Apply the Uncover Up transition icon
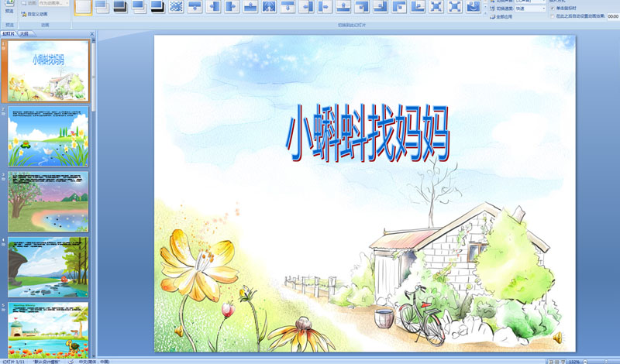620x364 pixels. pyautogui.click(x=343, y=7)
